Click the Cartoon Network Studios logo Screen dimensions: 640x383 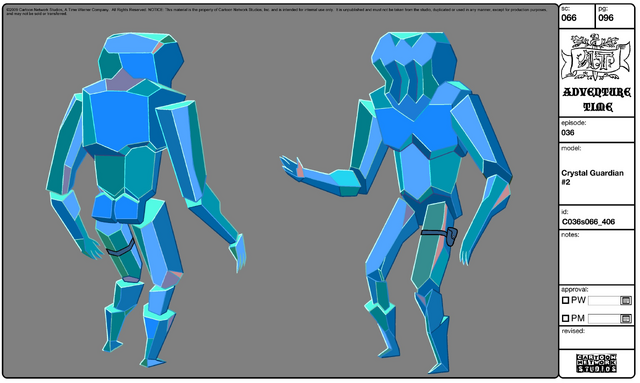coord(596,363)
